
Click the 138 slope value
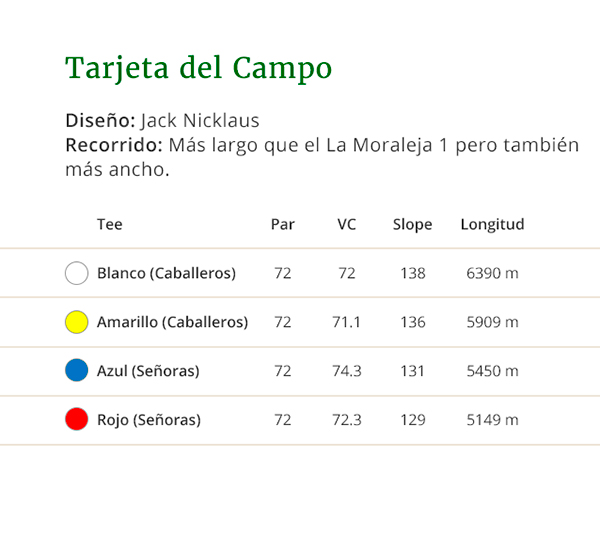click(413, 274)
